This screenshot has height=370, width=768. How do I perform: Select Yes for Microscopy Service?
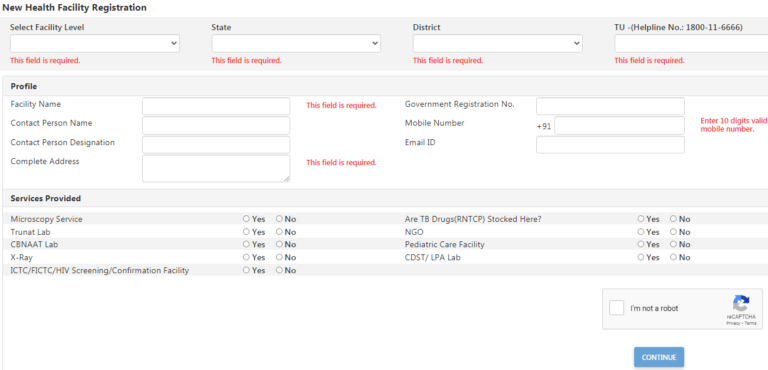pos(246,219)
